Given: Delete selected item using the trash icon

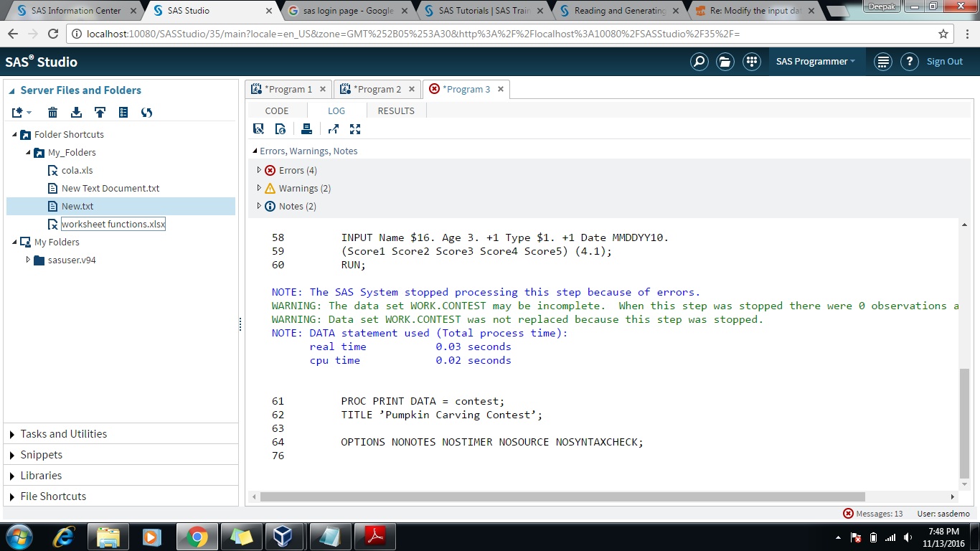Looking at the screenshot, I should [x=52, y=112].
